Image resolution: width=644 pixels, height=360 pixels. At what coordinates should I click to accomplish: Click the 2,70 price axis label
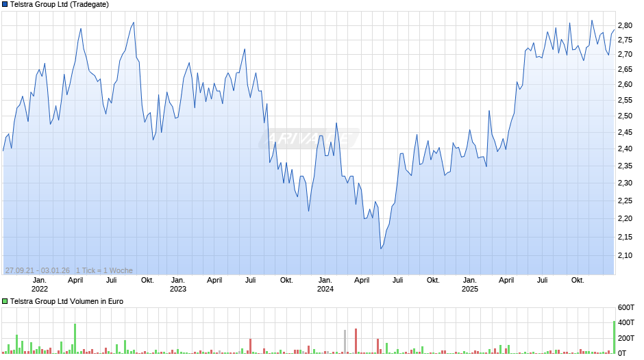pyautogui.click(x=625, y=54)
